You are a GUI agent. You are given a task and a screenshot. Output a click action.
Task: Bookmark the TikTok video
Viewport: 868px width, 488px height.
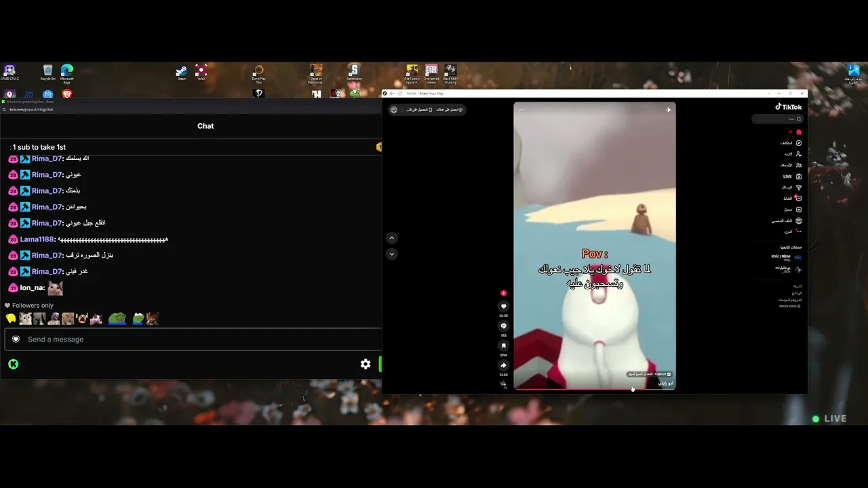click(503, 346)
